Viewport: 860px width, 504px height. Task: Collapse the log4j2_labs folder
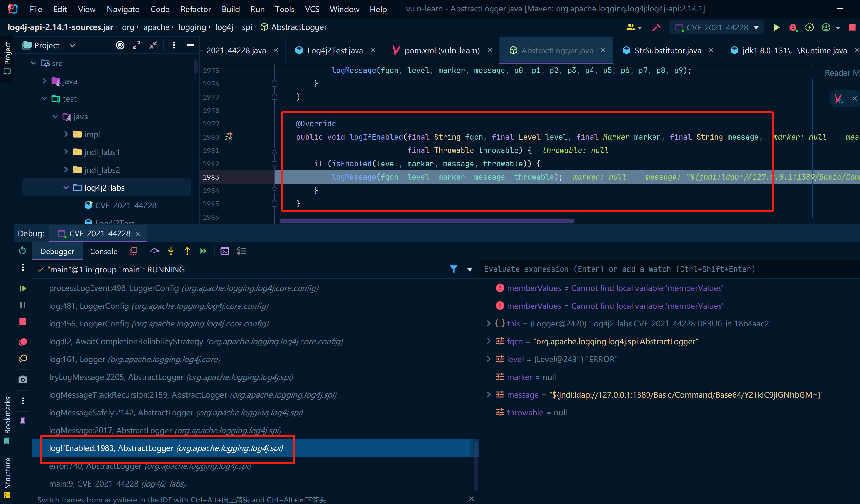(x=66, y=187)
